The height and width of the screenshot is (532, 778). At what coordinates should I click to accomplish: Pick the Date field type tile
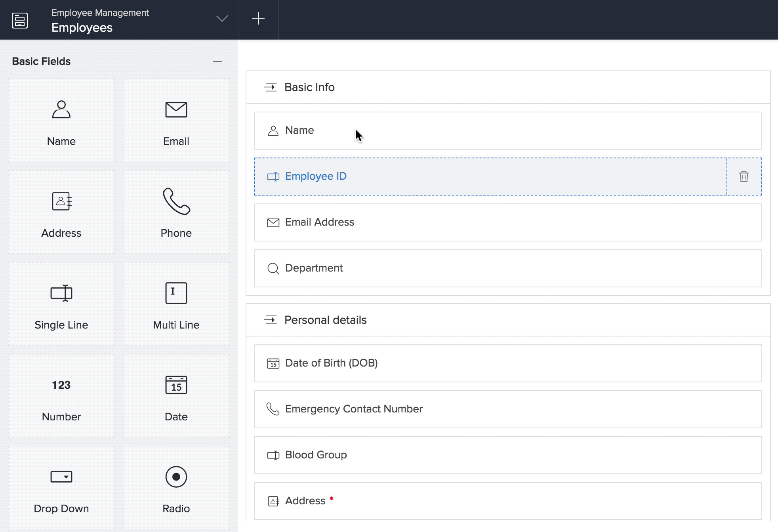coord(176,396)
